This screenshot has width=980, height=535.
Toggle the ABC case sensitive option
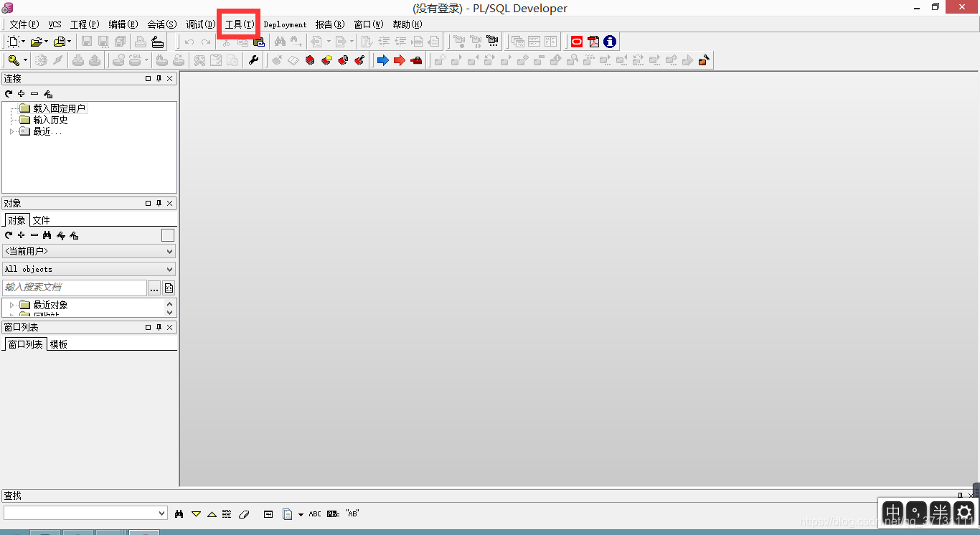(315, 513)
